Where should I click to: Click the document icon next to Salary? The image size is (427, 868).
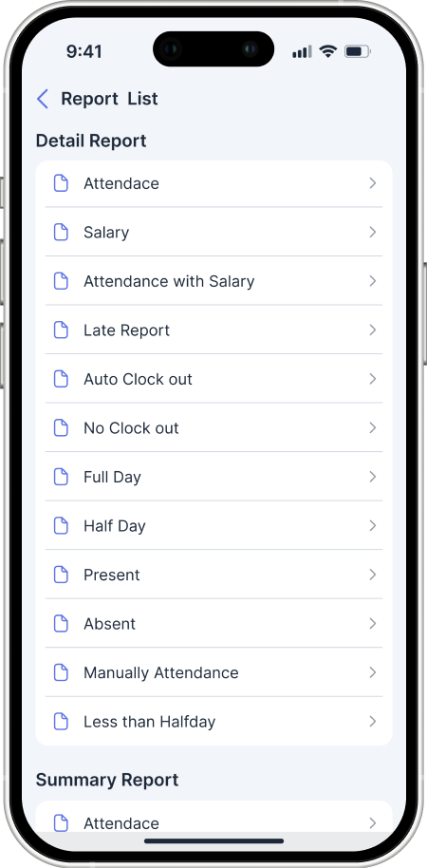pyautogui.click(x=61, y=232)
